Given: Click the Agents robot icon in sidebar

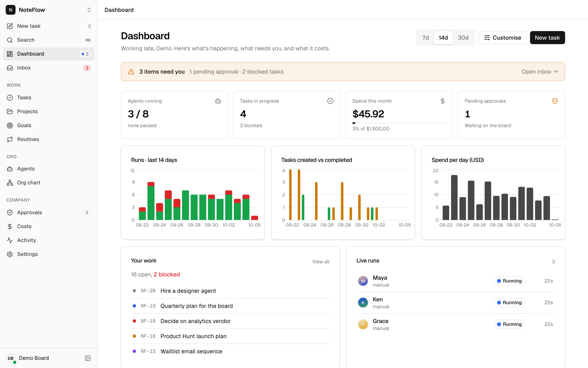Looking at the screenshot, I should coord(10,169).
